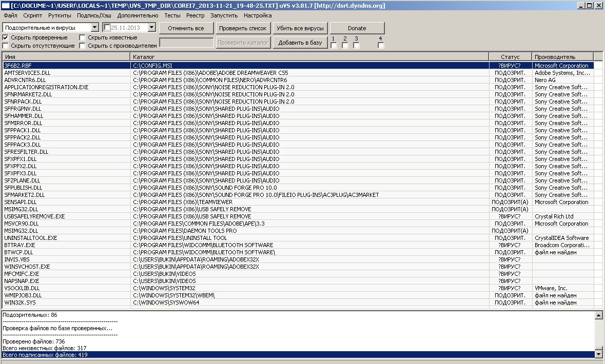605x364 pixels.
Task: Open the Файл menu
Action: 10,15
